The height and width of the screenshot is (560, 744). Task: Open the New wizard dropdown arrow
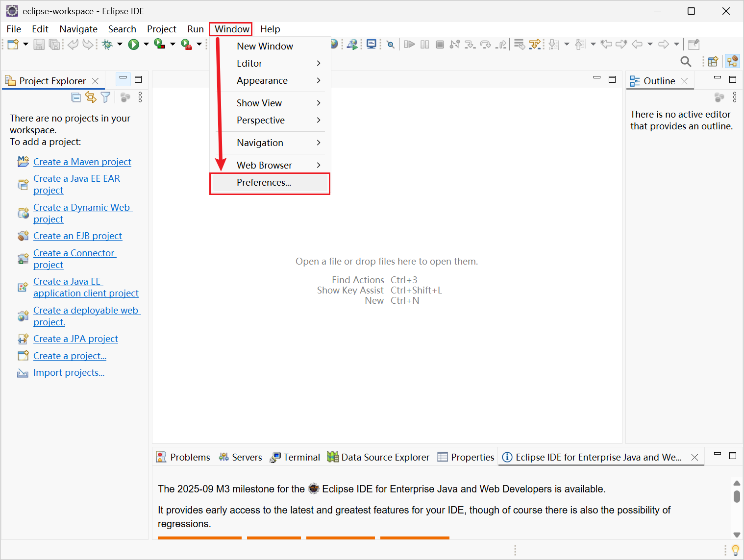click(25, 45)
